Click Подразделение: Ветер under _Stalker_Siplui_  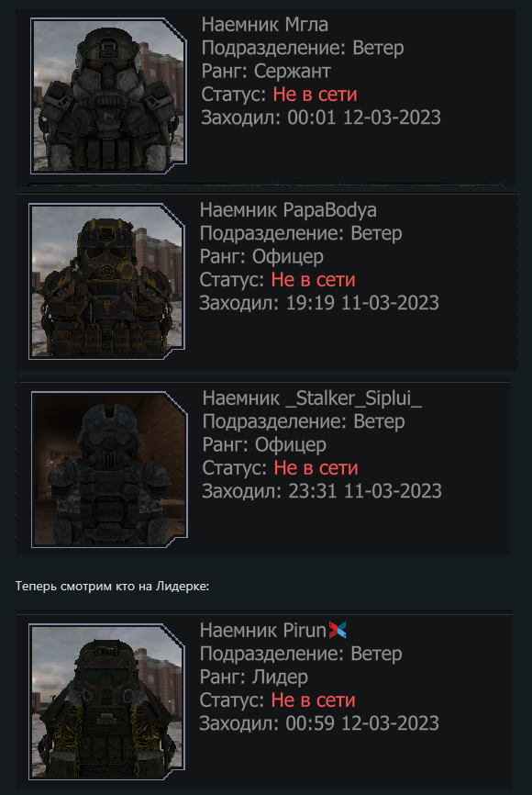(x=304, y=421)
